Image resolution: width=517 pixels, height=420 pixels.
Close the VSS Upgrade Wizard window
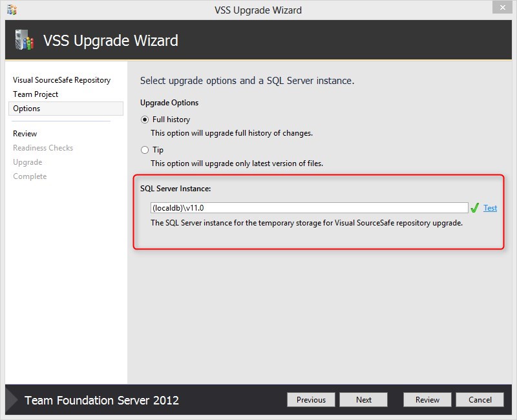click(502, 7)
